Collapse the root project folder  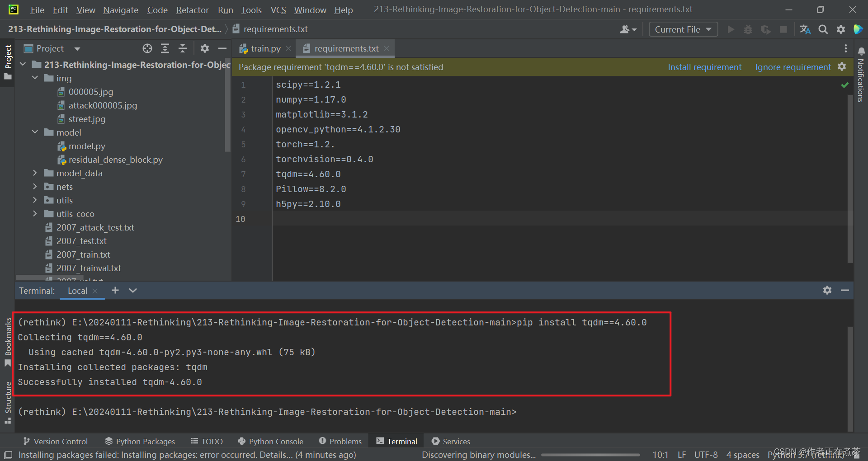(23, 65)
